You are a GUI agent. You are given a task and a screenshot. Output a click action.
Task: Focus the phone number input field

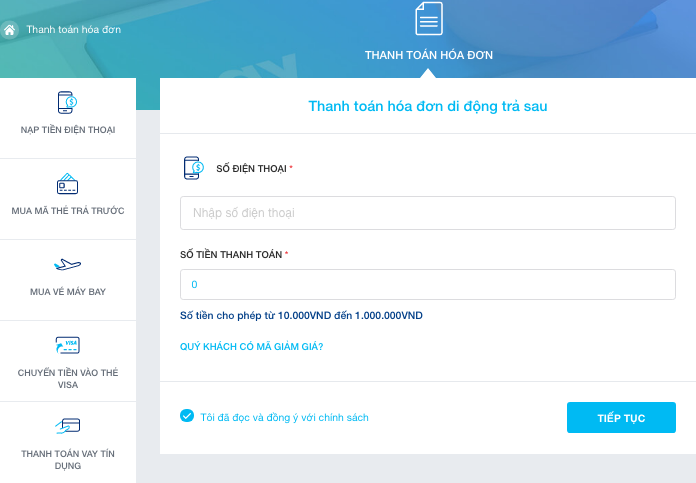(x=428, y=213)
